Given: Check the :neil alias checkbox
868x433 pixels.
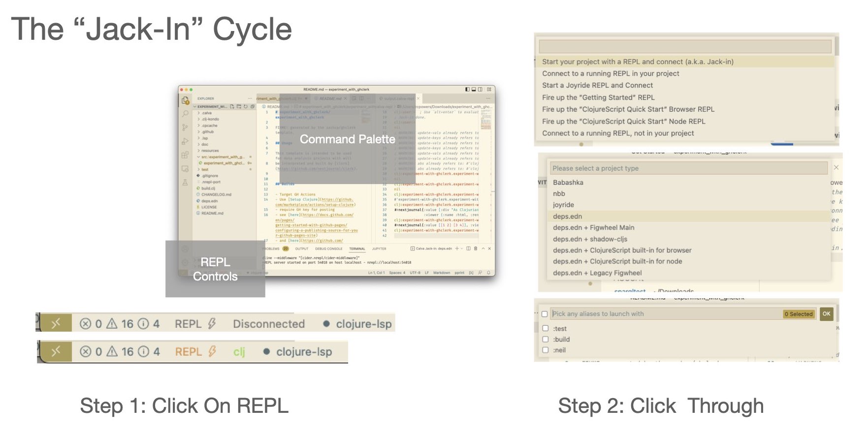Looking at the screenshot, I should [545, 350].
